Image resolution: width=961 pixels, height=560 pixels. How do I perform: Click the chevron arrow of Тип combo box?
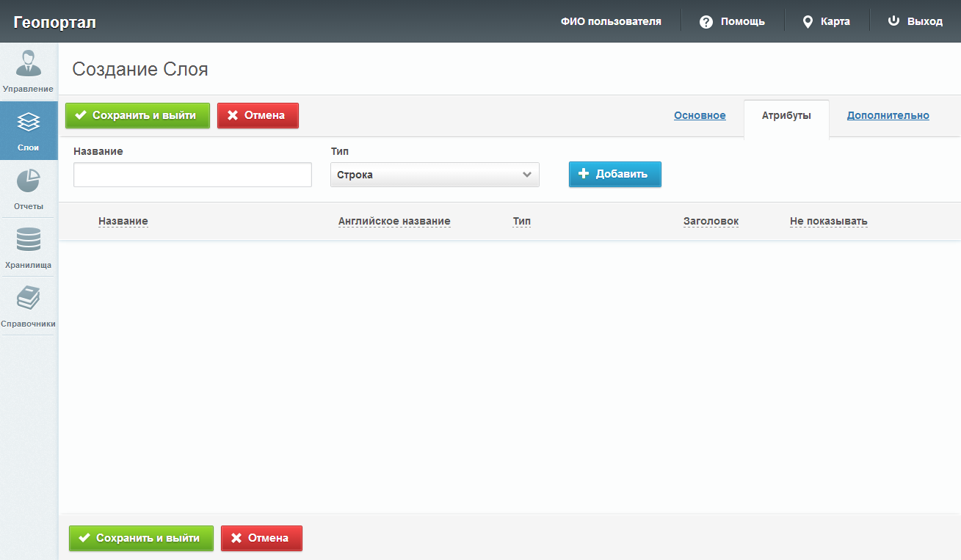pos(526,175)
